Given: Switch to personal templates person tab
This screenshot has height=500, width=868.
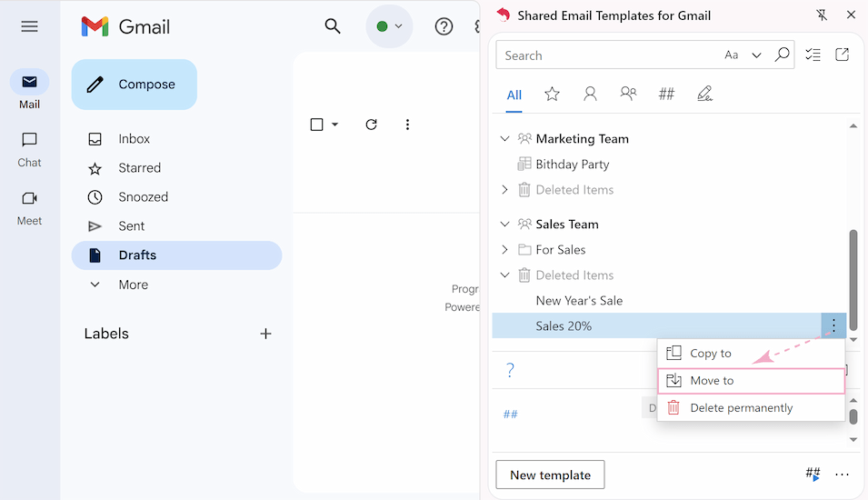Looking at the screenshot, I should [590, 94].
